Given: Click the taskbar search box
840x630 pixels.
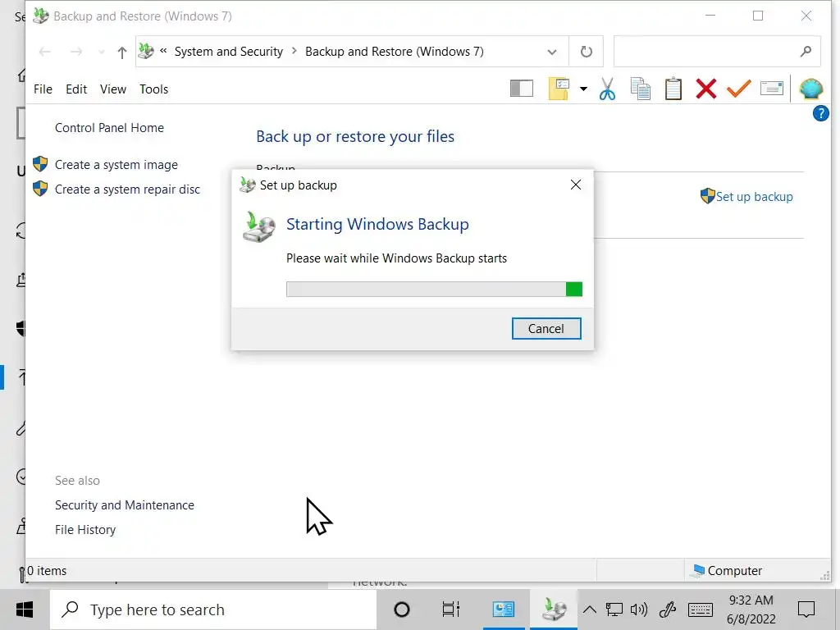Looking at the screenshot, I should pyautogui.click(x=213, y=609).
